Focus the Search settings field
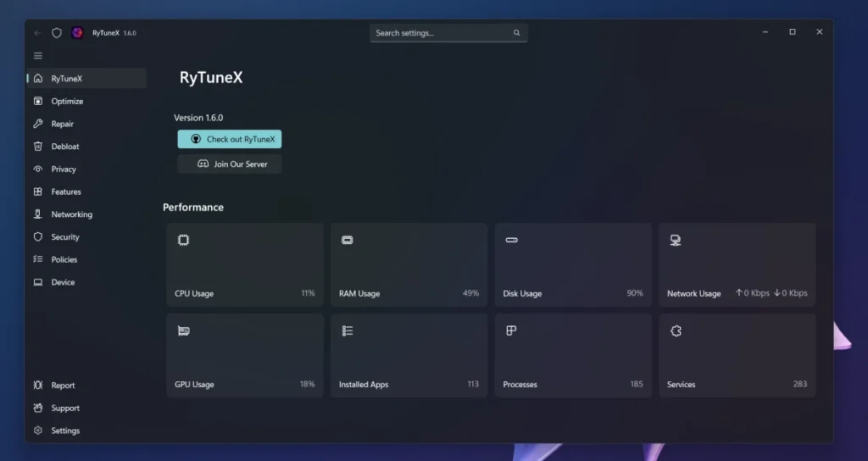868x461 pixels. pos(448,33)
